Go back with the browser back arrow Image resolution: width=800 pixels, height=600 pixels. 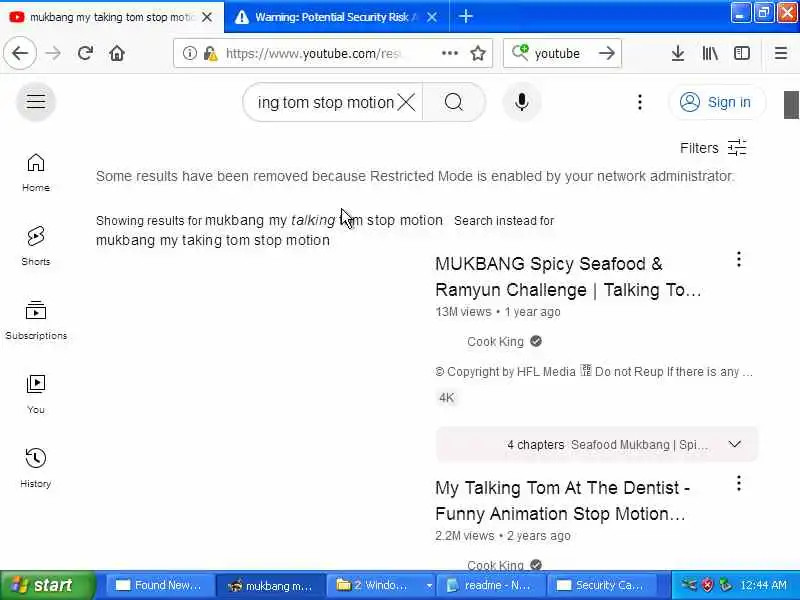point(20,53)
